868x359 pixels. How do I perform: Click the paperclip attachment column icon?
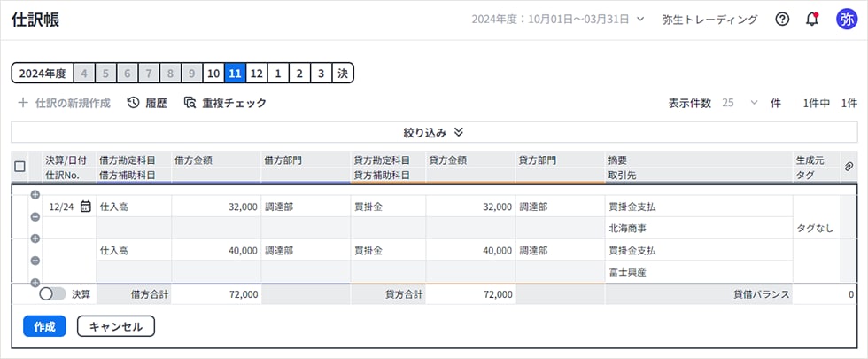(x=848, y=167)
